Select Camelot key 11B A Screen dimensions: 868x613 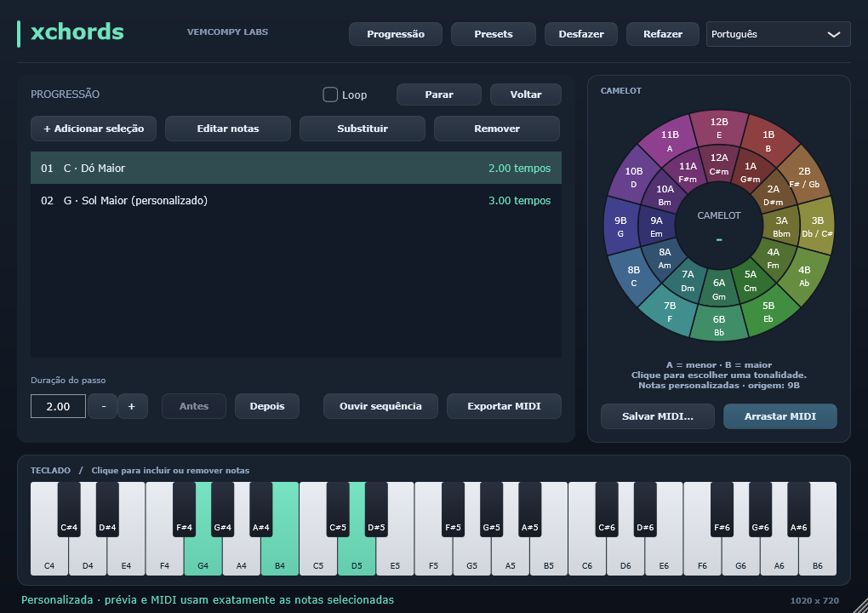coord(670,140)
